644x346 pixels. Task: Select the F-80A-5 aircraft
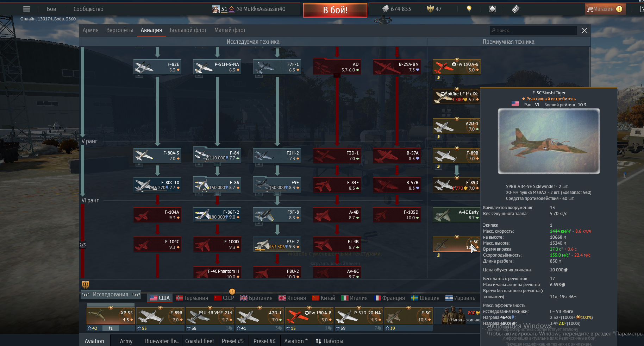(157, 156)
